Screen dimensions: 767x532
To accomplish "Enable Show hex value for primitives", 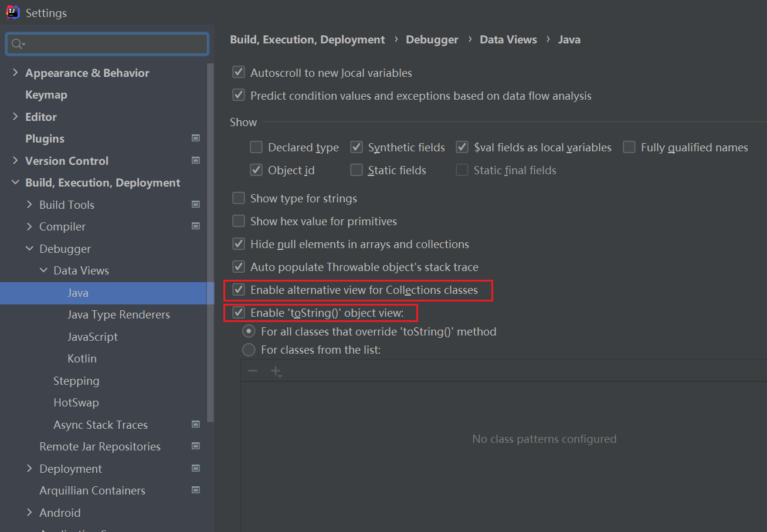I will click(239, 221).
